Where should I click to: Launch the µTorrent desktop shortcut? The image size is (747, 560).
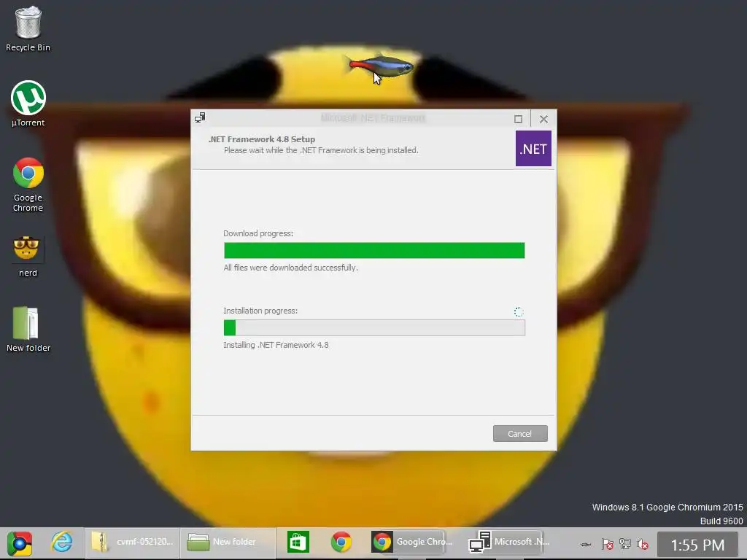(x=28, y=104)
